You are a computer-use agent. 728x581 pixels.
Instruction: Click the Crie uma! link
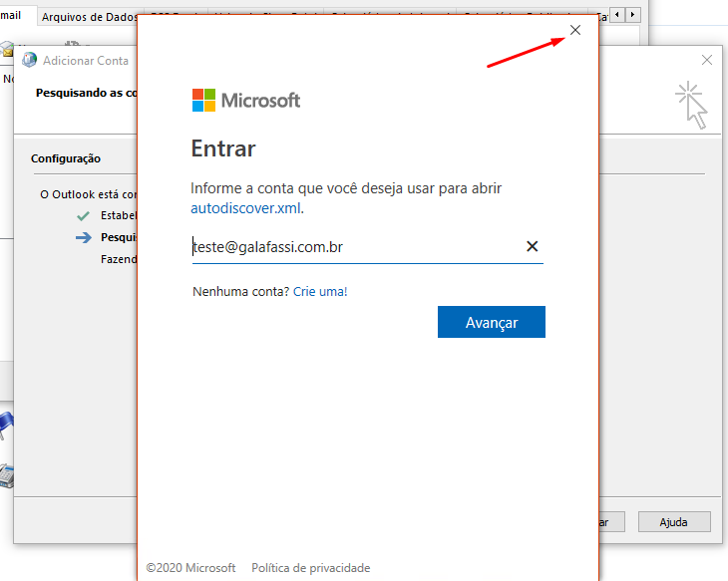320,291
